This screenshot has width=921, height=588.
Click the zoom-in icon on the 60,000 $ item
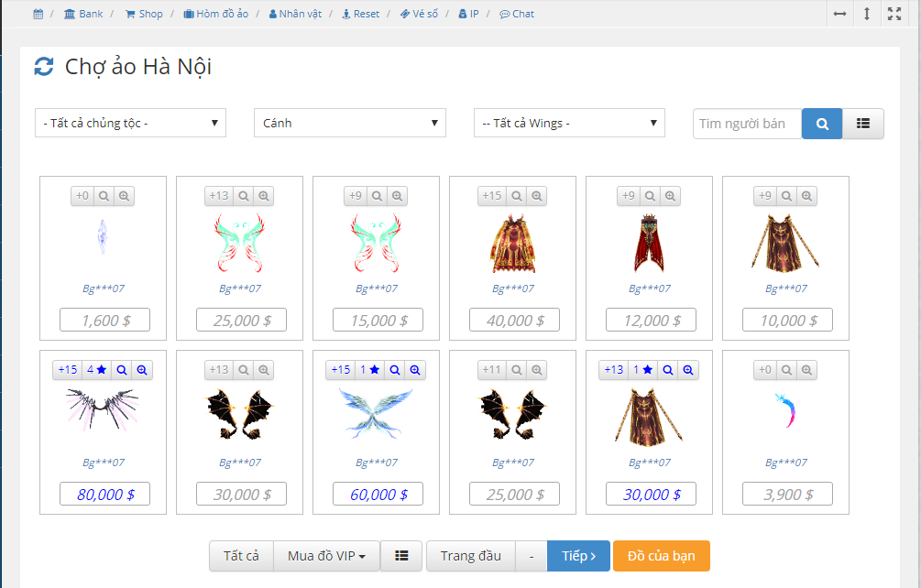(415, 370)
